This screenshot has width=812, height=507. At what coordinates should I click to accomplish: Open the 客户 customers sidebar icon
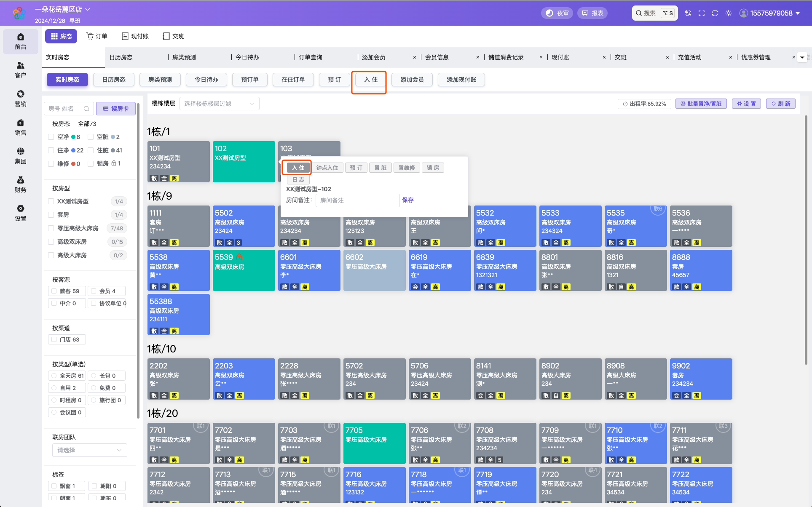click(x=21, y=70)
